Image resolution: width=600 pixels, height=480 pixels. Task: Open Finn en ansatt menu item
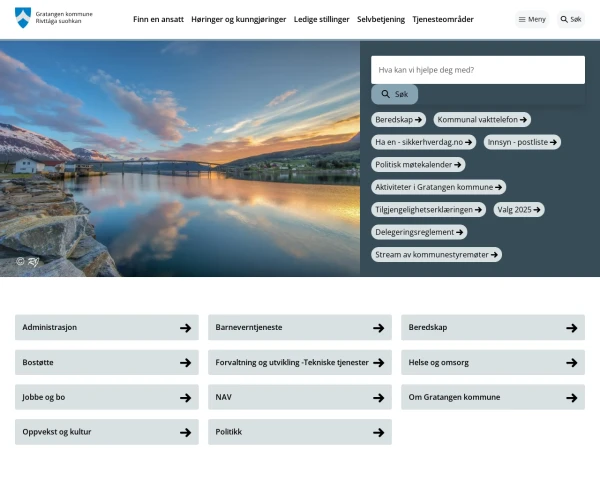(x=158, y=19)
